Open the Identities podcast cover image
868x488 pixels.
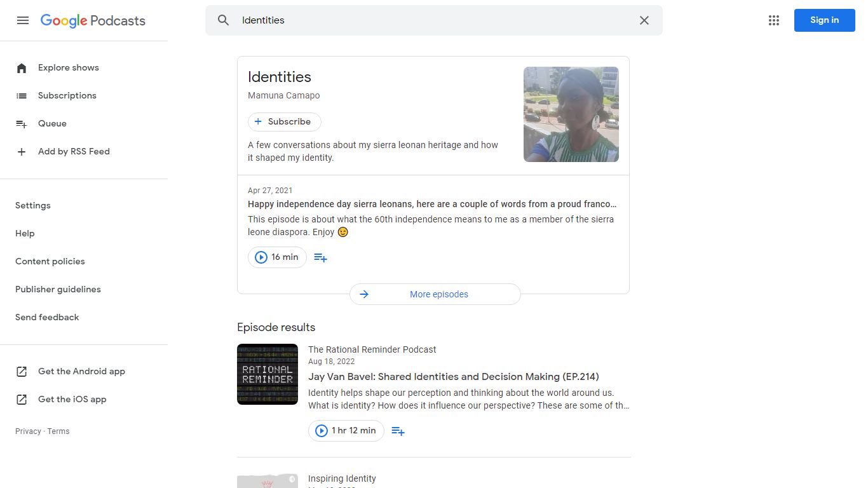pos(571,114)
